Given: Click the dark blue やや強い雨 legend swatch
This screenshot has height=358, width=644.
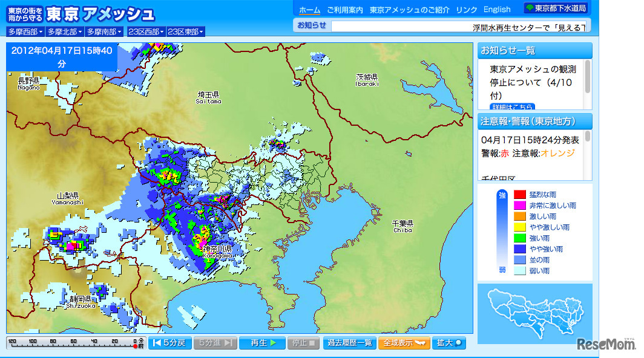Looking at the screenshot, I should (x=519, y=249).
